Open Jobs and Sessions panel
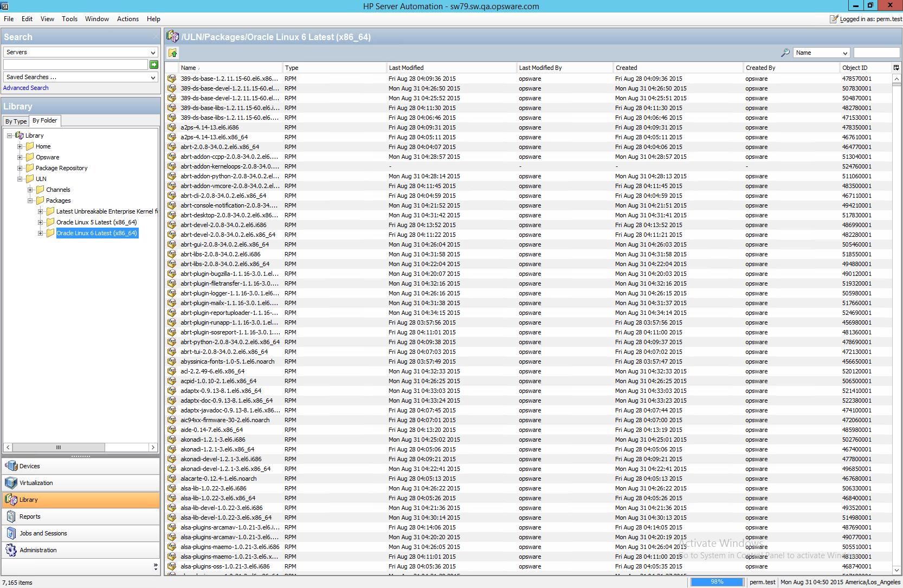Viewport: 903px width, 588px height. (x=43, y=533)
